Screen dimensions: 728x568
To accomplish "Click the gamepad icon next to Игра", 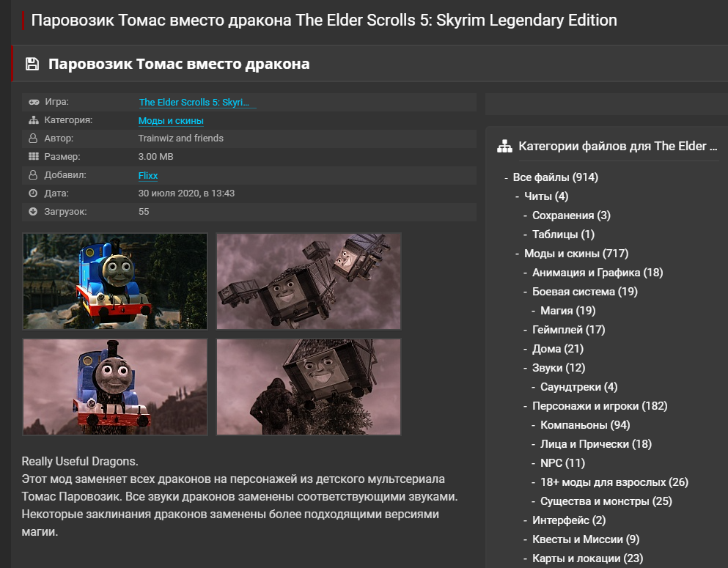I will pos(34,102).
